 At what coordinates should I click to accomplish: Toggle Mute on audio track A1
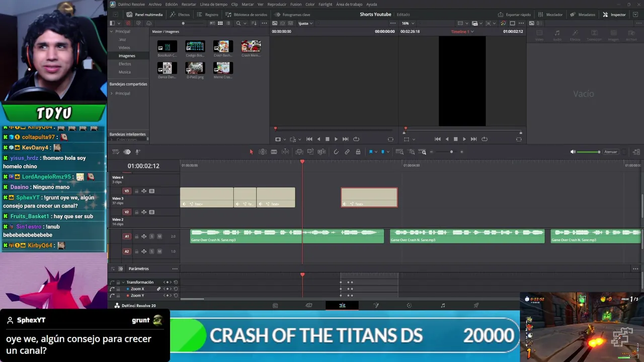click(159, 236)
